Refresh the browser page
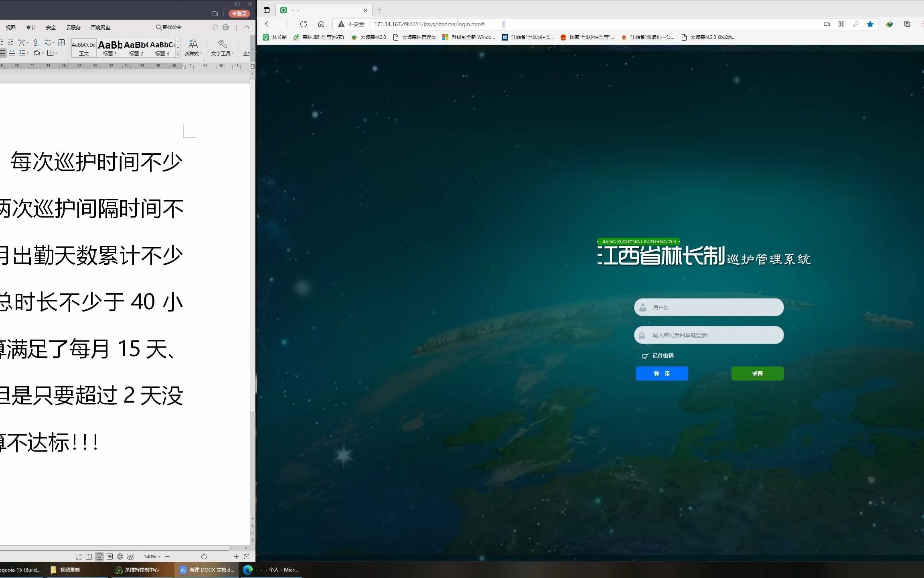 pos(304,24)
